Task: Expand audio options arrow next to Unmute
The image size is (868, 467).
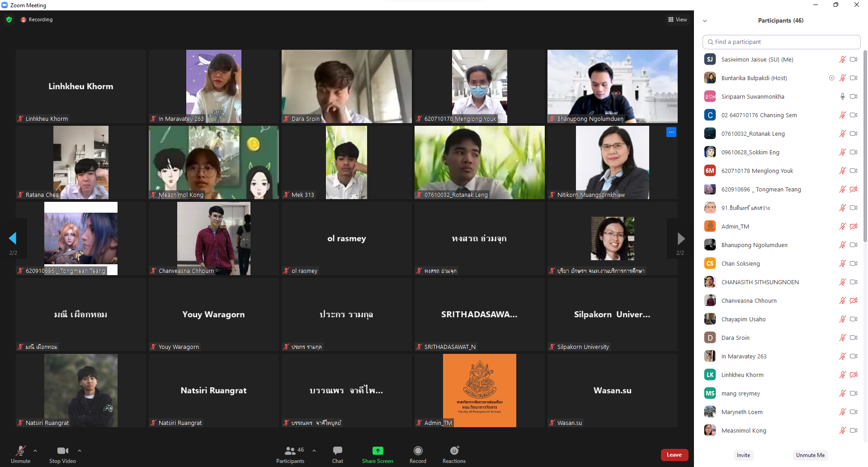Action: tap(35, 451)
